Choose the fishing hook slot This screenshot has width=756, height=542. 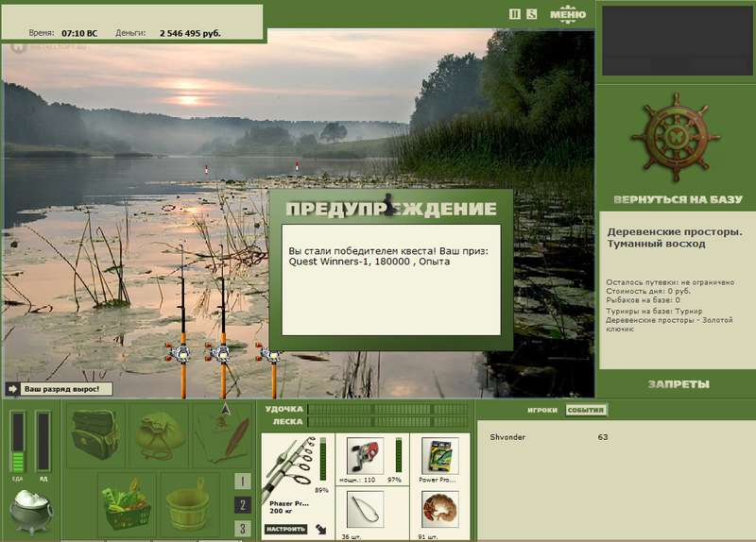[x=365, y=509]
